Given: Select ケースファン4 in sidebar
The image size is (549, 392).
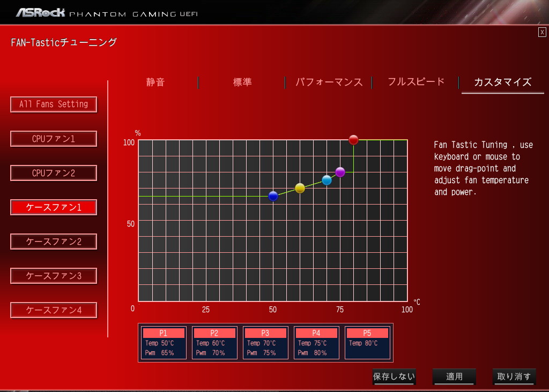Looking at the screenshot, I should pyautogui.click(x=54, y=310).
